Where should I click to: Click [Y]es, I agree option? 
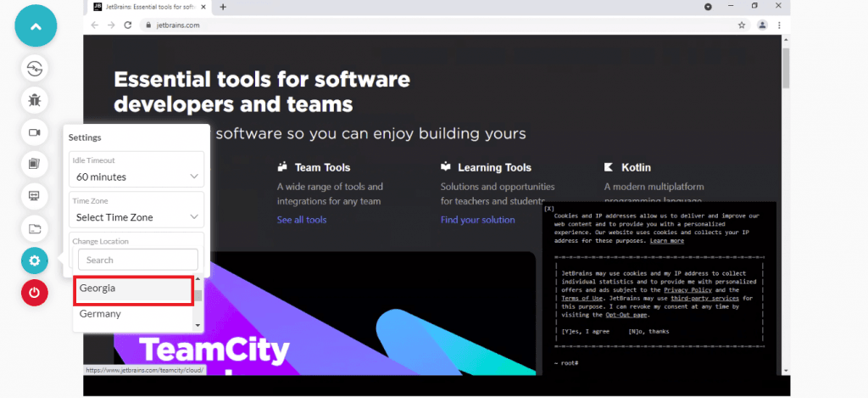pyautogui.click(x=585, y=332)
